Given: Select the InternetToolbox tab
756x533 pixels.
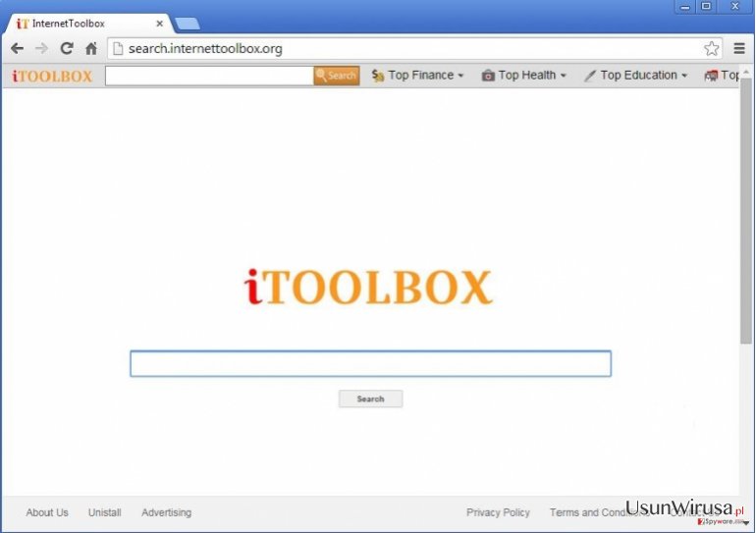Looking at the screenshot, I should [88, 24].
